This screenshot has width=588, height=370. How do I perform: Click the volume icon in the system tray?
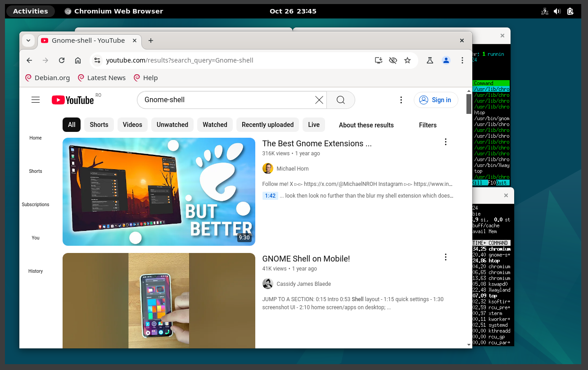pos(557,11)
